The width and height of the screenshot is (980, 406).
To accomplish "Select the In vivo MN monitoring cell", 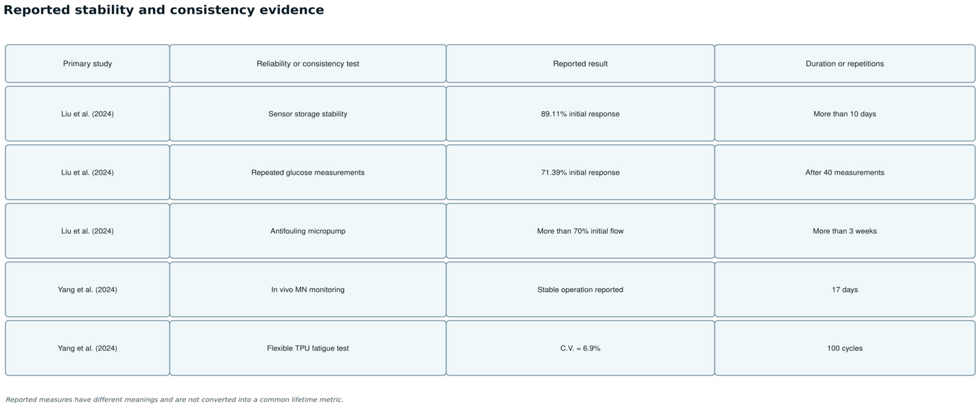I will point(307,289).
